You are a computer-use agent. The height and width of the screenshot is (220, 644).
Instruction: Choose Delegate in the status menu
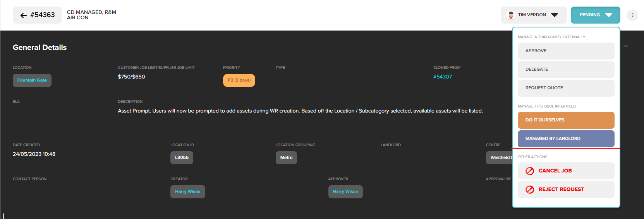[x=566, y=70]
